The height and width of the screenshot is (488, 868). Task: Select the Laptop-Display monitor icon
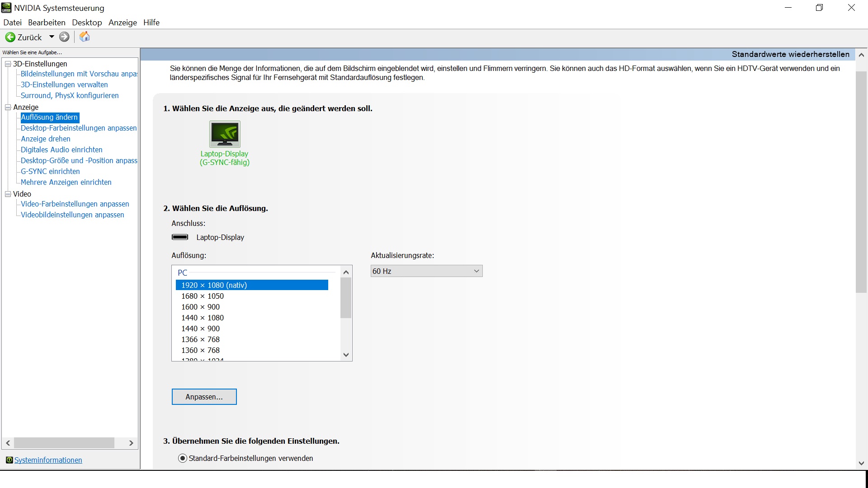click(x=225, y=134)
